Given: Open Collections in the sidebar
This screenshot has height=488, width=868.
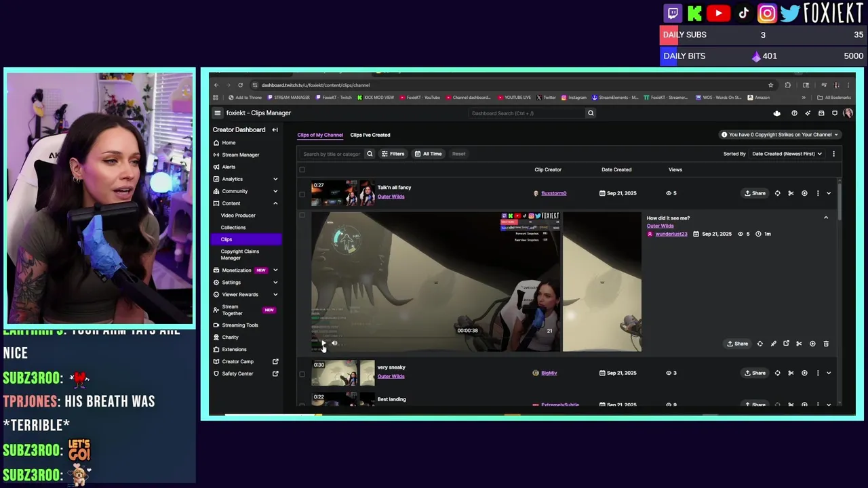Looking at the screenshot, I should 233,228.
